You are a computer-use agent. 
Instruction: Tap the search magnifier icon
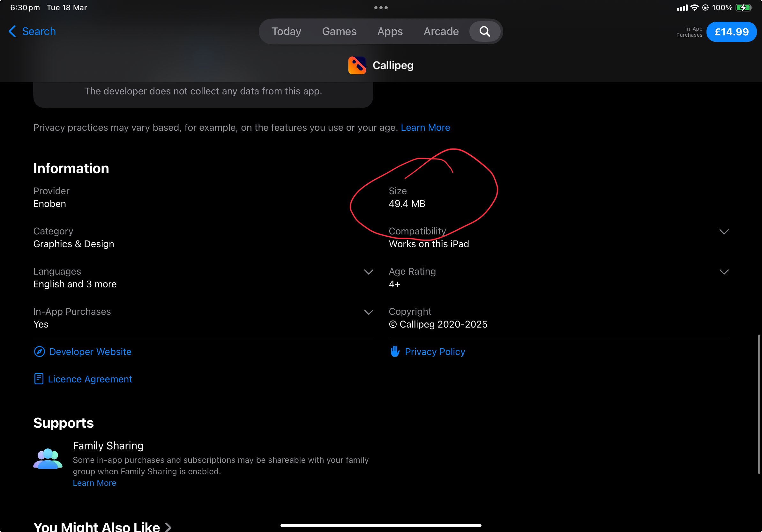point(485,32)
